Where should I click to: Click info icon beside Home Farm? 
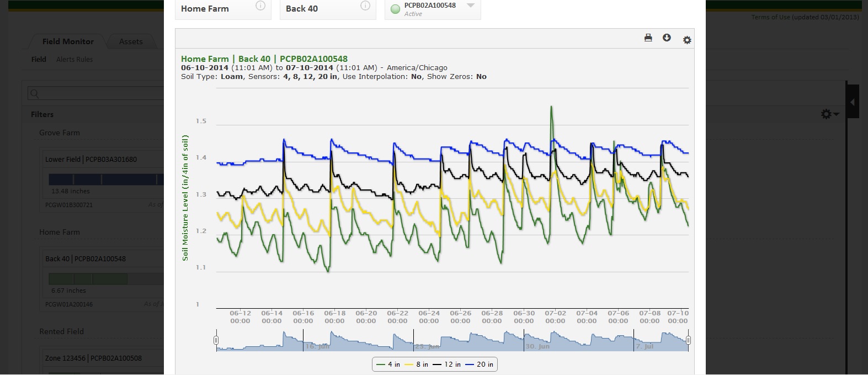pos(260,6)
